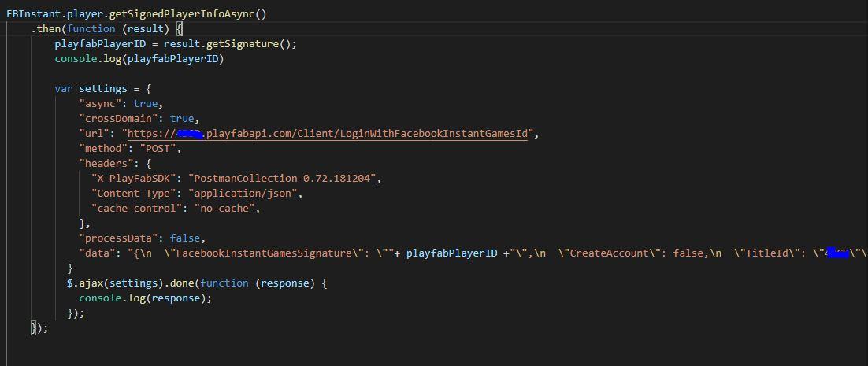868x366 pixels.
Task: Click the console.log(playfabPlayerID) statement
Action: coord(139,59)
